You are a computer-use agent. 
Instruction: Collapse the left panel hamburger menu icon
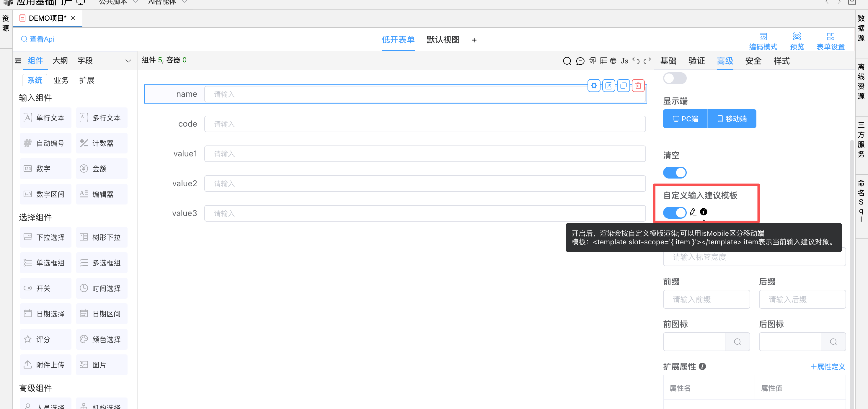18,61
